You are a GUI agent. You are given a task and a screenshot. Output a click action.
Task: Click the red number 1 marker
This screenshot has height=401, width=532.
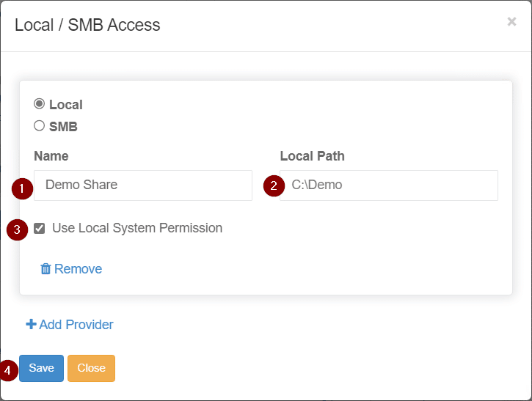[23, 188]
